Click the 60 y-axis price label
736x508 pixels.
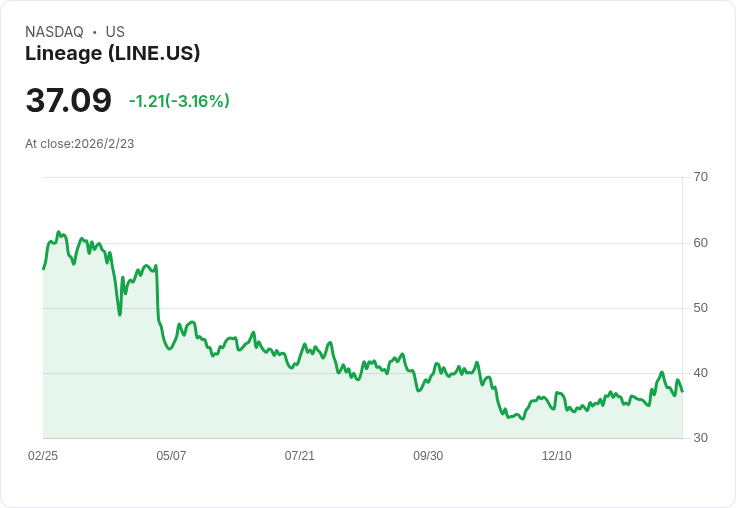[x=700, y=242]
